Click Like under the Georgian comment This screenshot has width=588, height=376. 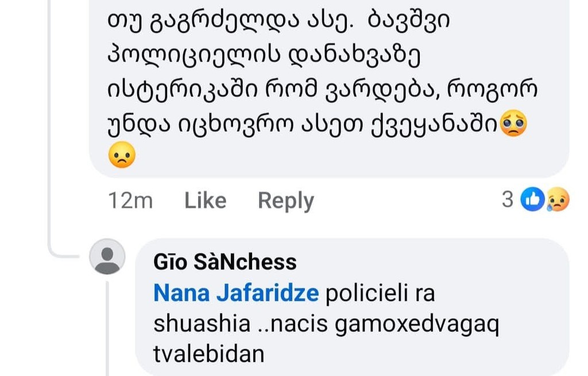206,200
